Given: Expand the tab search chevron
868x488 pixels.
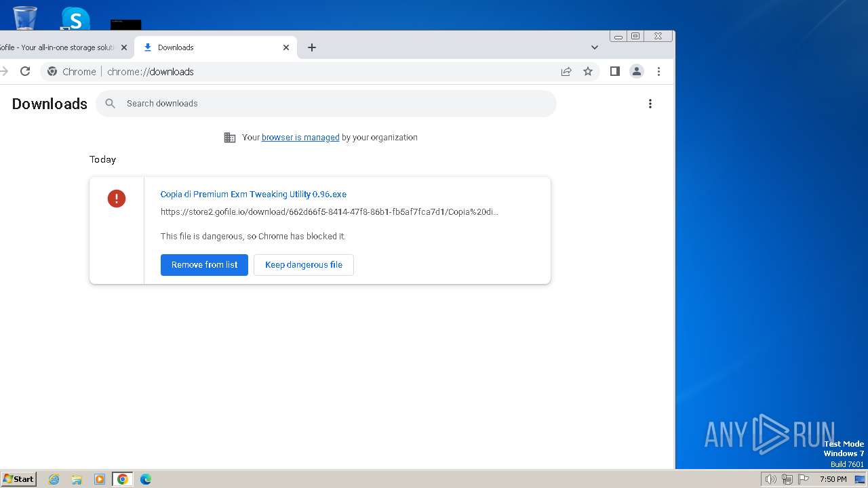Looking at the screenshot, I should pyautogui.click(x=595, y=47).
